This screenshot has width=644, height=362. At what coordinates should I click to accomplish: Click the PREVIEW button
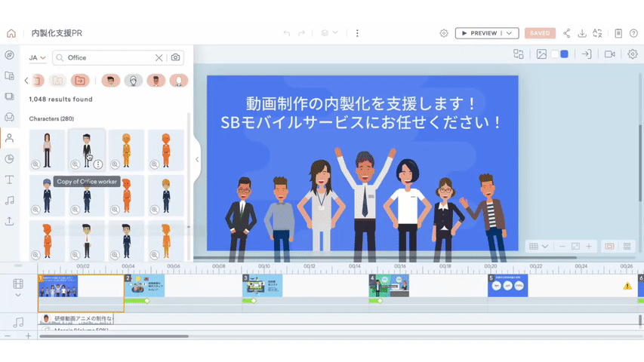coord(479,33)
